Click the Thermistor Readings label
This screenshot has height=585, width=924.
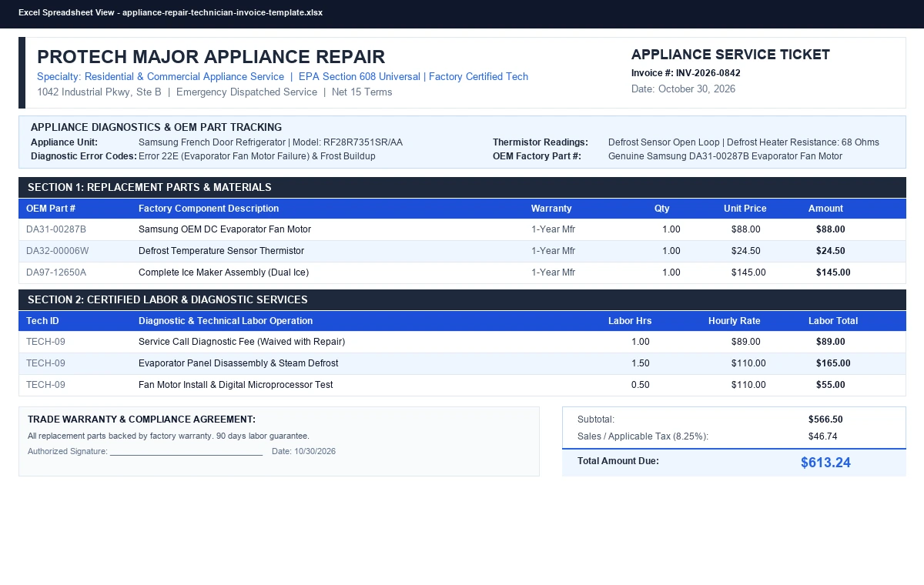(541, 142)
